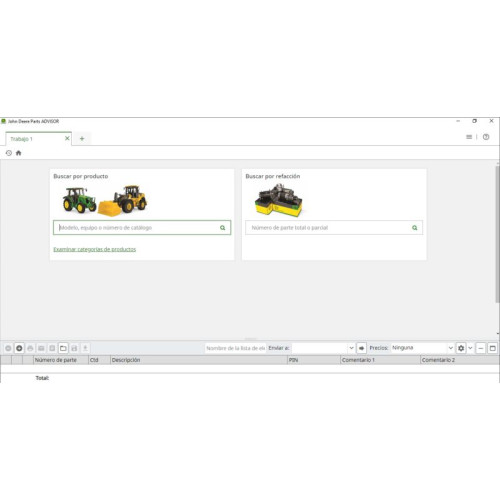Email the parts list envelope icon

[41, 348]
